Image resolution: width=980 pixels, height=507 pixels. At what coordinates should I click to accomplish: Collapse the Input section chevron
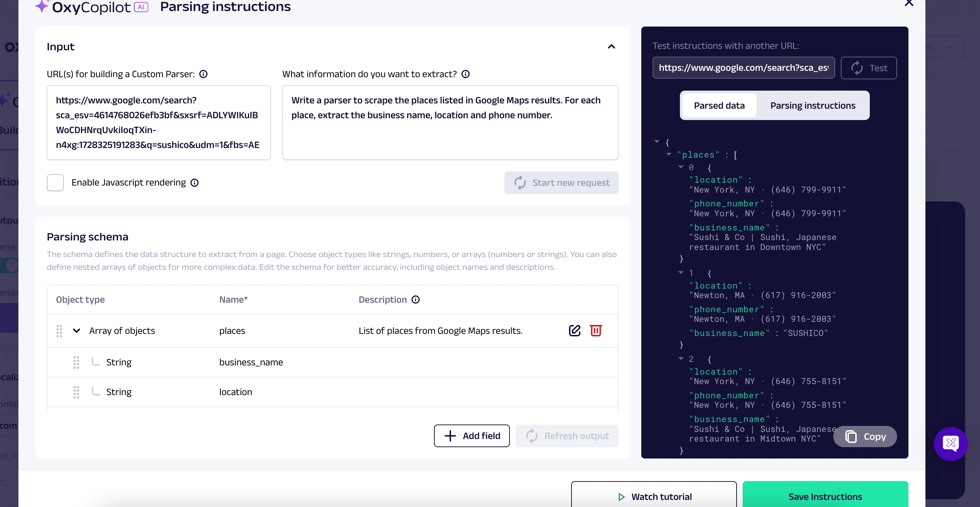611,46
